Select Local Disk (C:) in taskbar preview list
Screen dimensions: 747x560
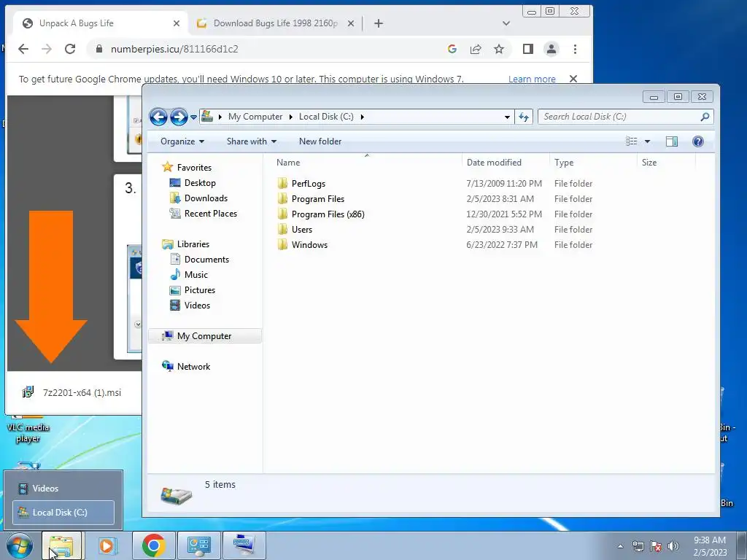click(x=63, y=513)
